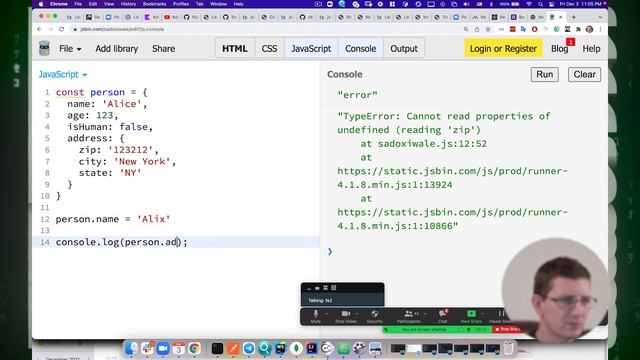This screenshot has width=640, height=360.
Task: Stop the Zoom screen share
Action: point(507,329)
